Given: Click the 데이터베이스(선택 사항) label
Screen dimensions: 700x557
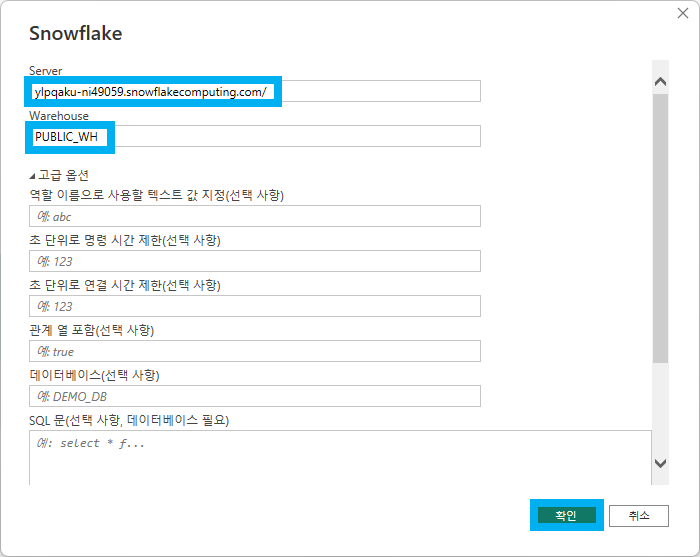Looking at the screenshot, I should tap(94, 375).
